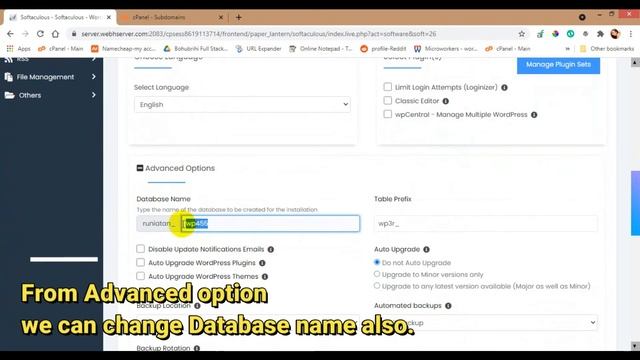
Task: Click info icon next to Automated backups
Action: [x=448, y=305]
